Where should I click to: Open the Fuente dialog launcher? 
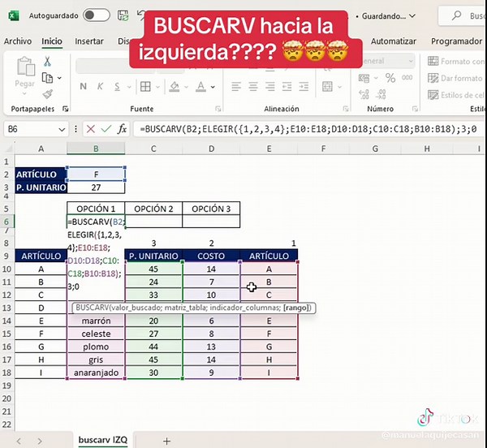click(218, 109)
